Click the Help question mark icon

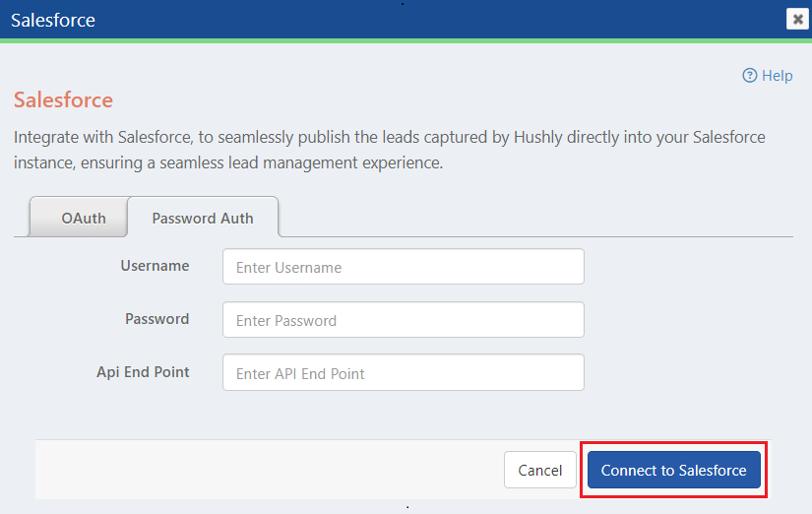pos(749,76)
